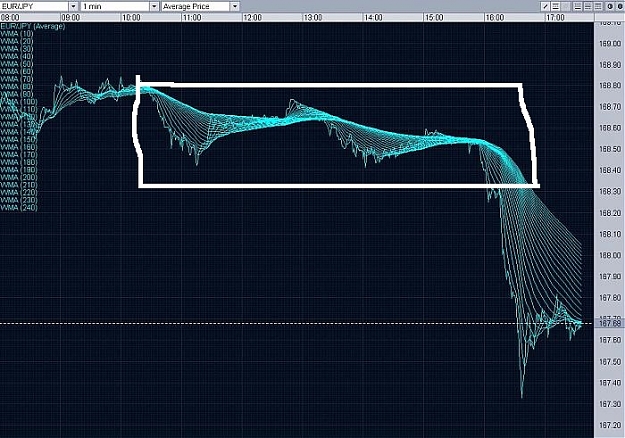Click the 16:00 time axis label
The width and height of the screenshot is (625, 438).
click(x=495, y=18)
